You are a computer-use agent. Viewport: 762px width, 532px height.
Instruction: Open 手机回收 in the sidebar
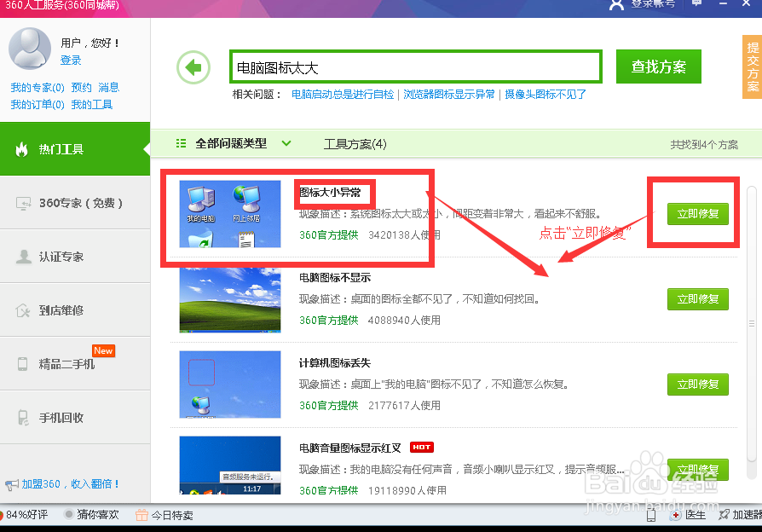(x=75, y=417)
